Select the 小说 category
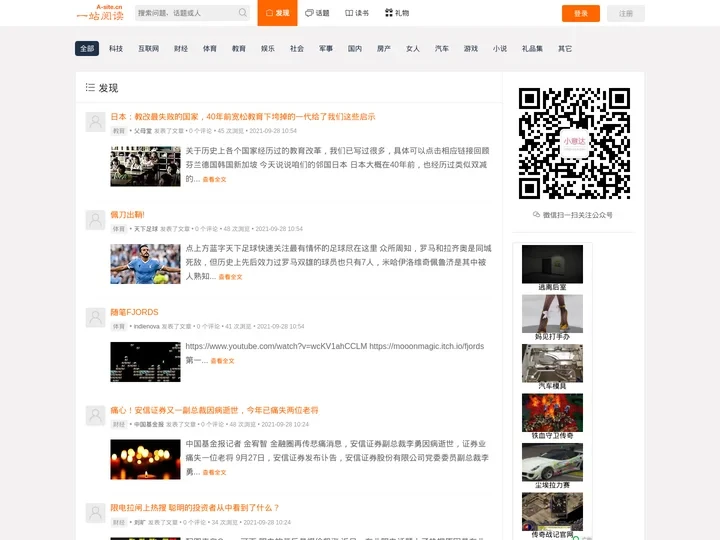 500,48
